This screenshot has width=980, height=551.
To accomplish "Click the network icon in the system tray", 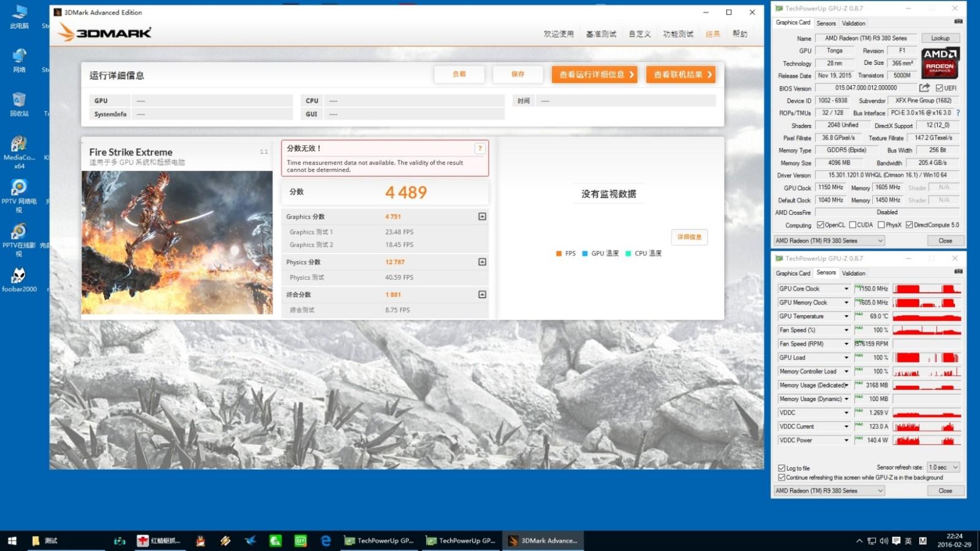I will pyautogui.click(x=872, y=541).
